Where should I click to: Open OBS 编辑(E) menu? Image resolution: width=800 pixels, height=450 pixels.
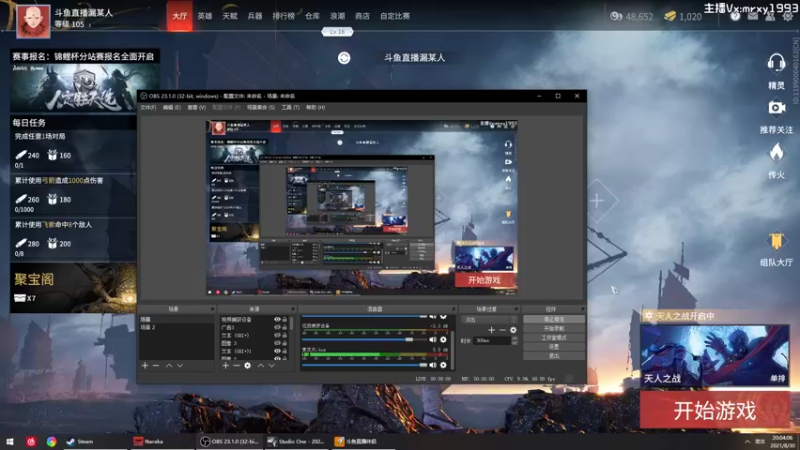click(171, 107)
